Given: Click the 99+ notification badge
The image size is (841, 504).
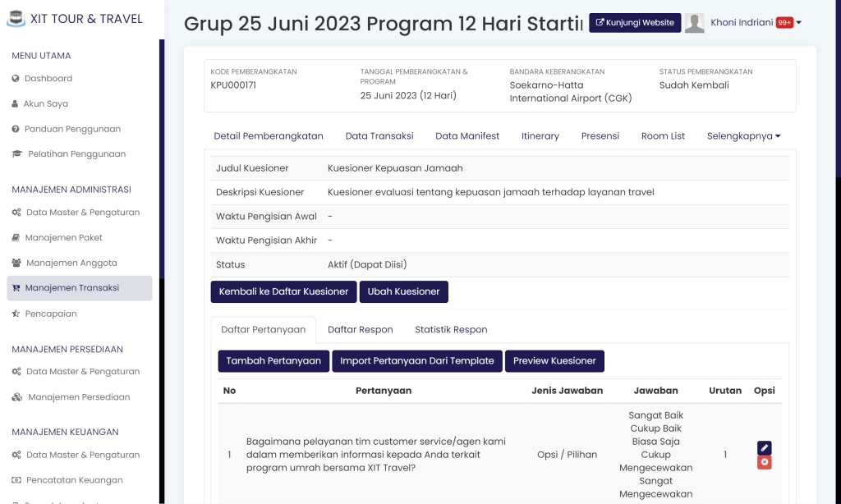Looking at the screenshot, I should (x=784, y=23).
